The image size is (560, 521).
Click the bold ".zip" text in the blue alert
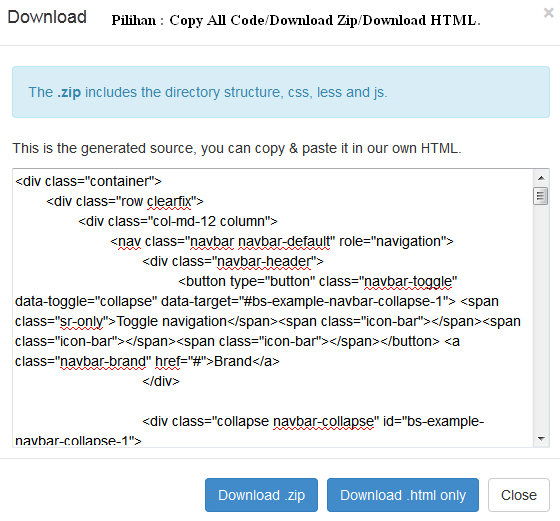69,92
